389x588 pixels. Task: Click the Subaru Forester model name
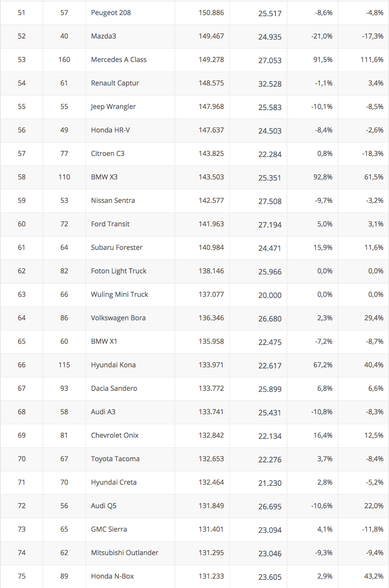pyautogui.click(x=117, y=247)
